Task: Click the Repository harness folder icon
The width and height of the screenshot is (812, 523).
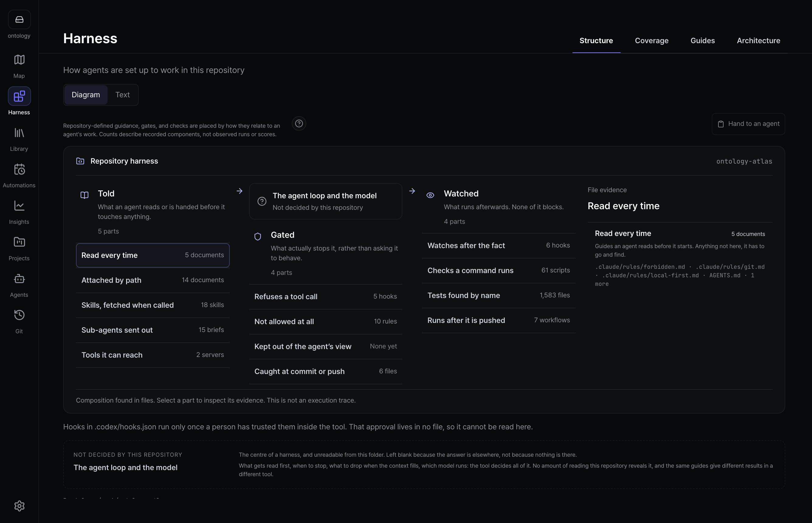Action: pos(80,161)
